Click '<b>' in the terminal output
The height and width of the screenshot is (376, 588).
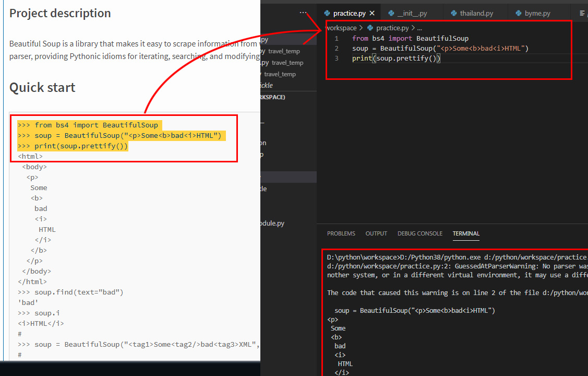click(337, 337)
